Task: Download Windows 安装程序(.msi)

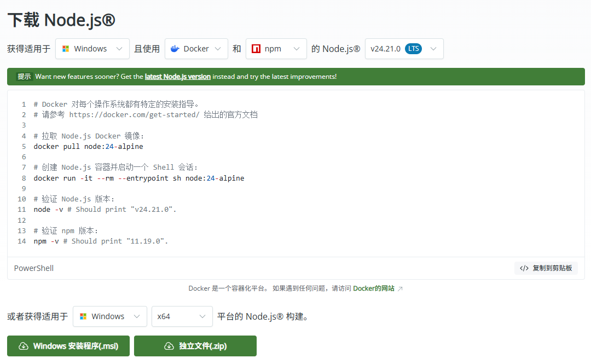Action: pyautogui.click(x=68, y=346)
